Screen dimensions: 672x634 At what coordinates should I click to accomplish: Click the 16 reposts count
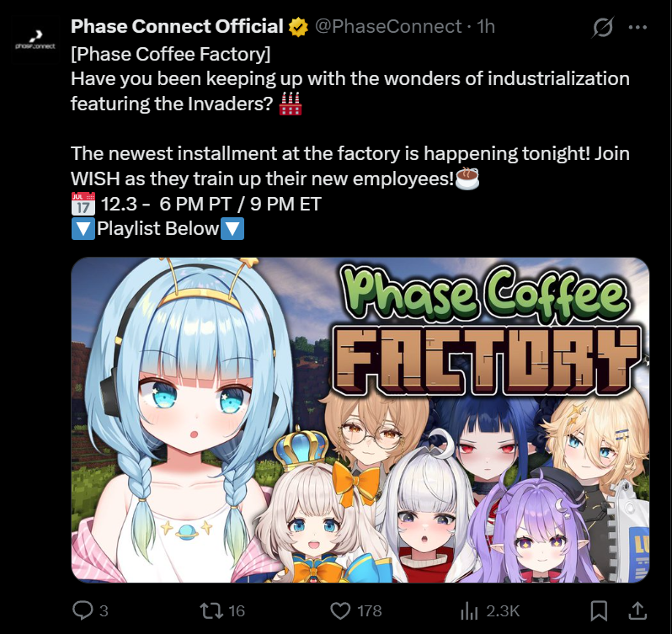236,611
